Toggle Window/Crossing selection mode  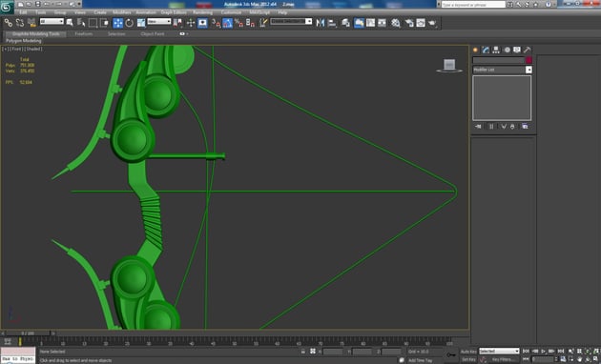(x=104, y=23)
